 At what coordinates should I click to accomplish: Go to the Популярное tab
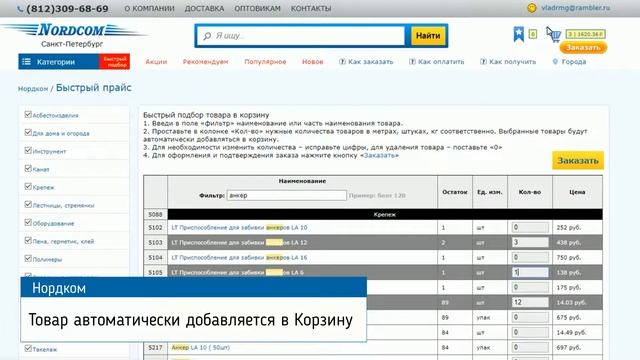tap(265, 62)
